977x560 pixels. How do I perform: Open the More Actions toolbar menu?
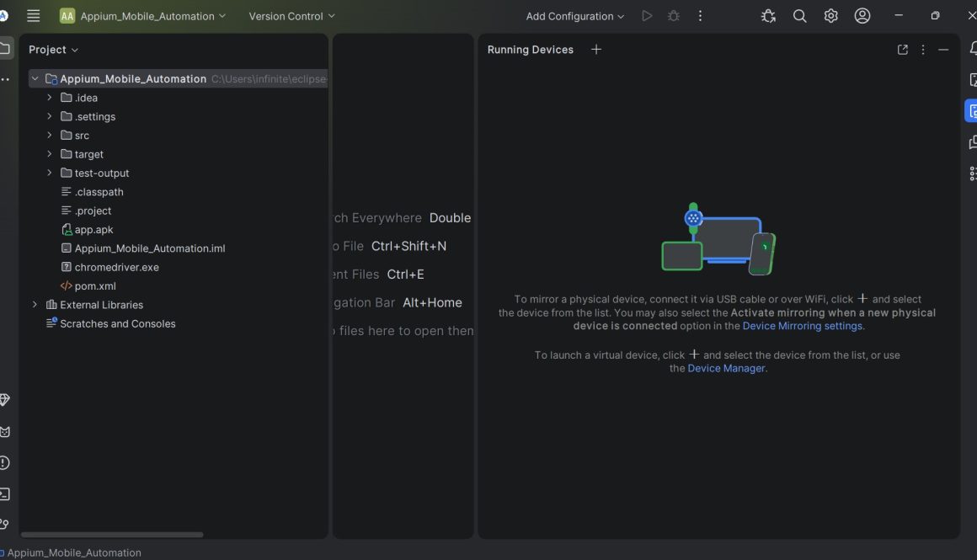(701, 16)
